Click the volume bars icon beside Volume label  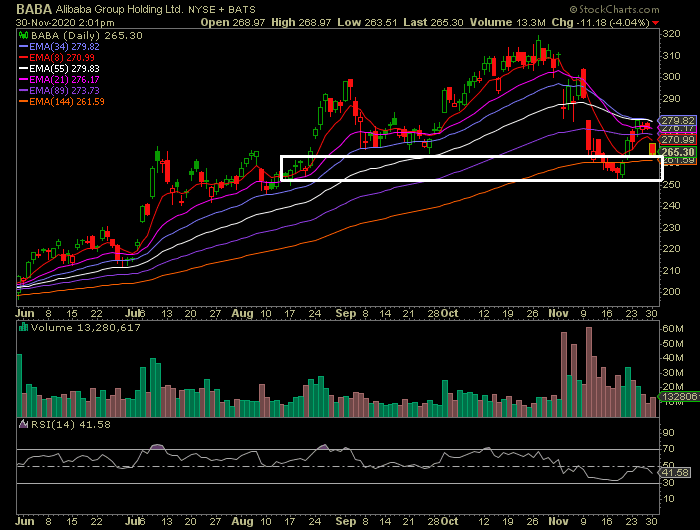(23, 327)
